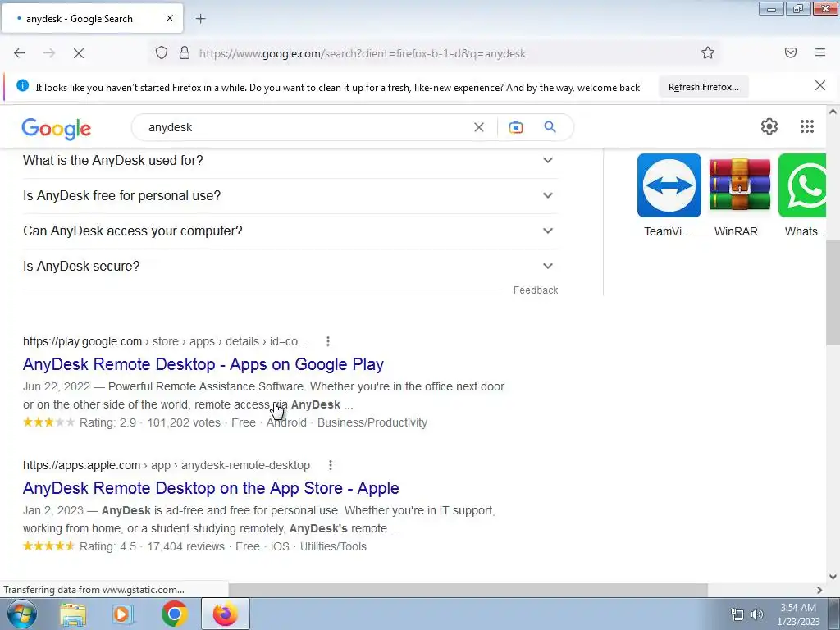Click the Refresh Firefox button
The width and height of the screenshot is (840, 630).
703,87
